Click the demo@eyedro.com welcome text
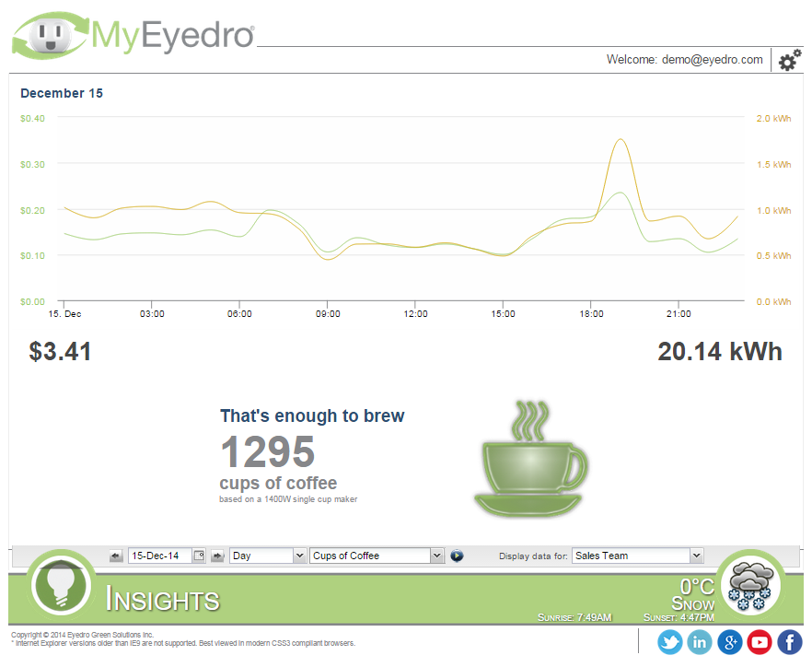 tap(712, 60)
